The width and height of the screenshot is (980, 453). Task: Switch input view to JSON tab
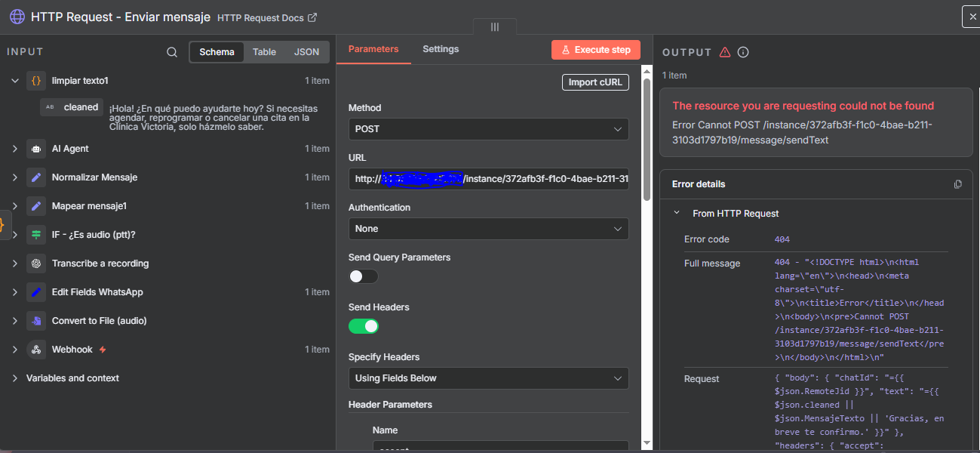click(306, 52)
